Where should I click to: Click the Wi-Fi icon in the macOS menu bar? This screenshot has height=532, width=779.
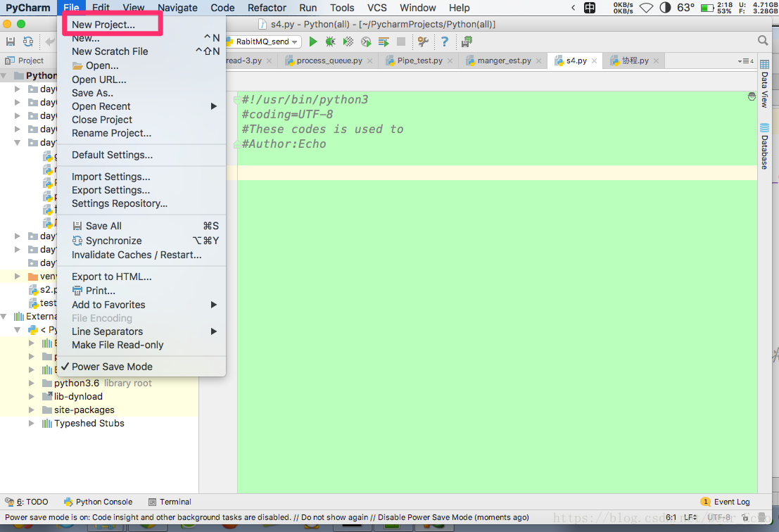click(646, 8)
